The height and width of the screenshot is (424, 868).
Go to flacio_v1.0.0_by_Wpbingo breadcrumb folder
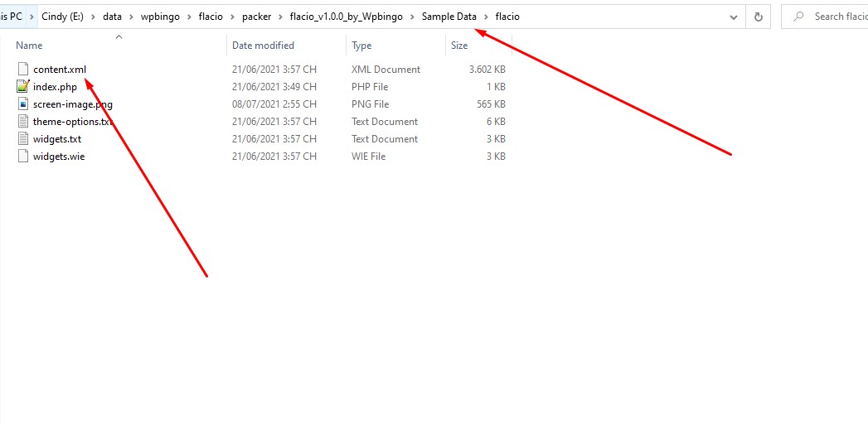tap(346, 17)
